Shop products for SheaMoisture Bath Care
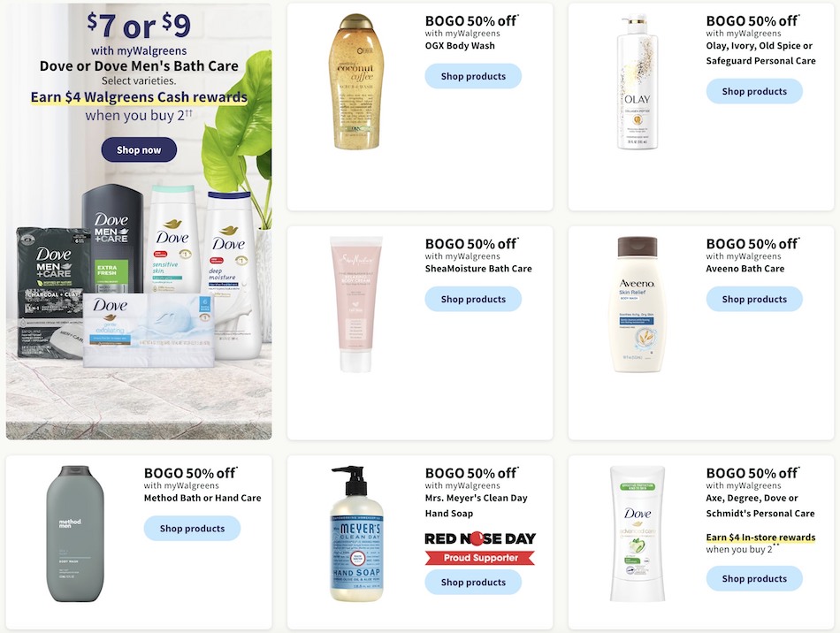 pos(473,299)
